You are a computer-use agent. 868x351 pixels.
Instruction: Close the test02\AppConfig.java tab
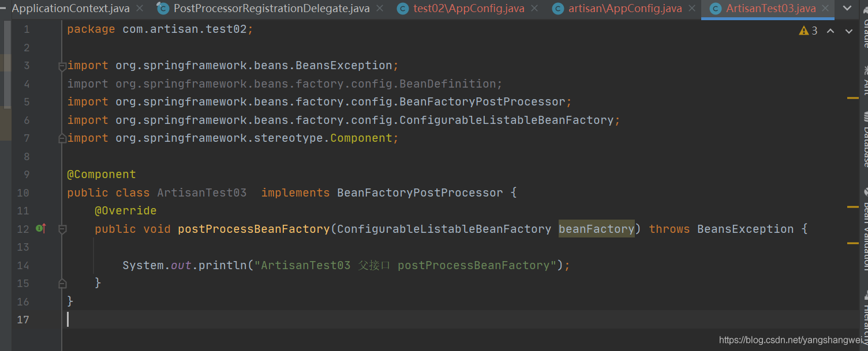[534, 9]
